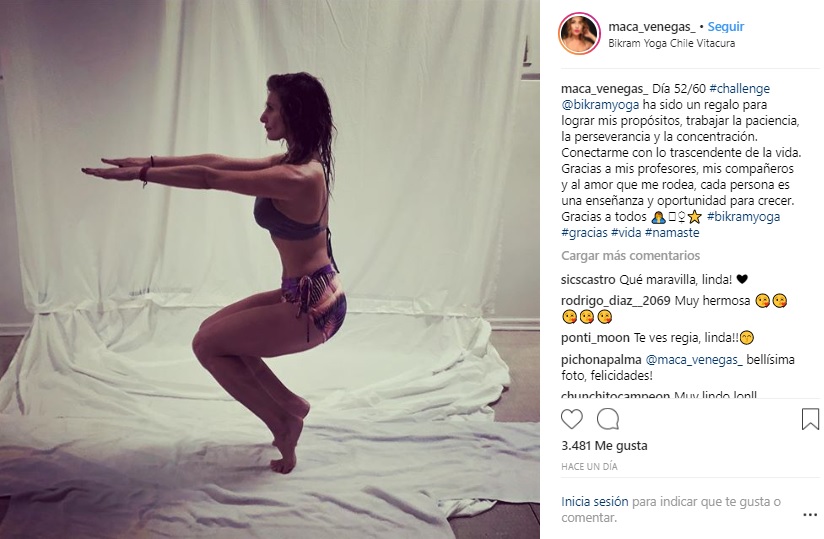Open the three-dot options menu
Screen dimensions: 824x539
[x=810, y=515]
